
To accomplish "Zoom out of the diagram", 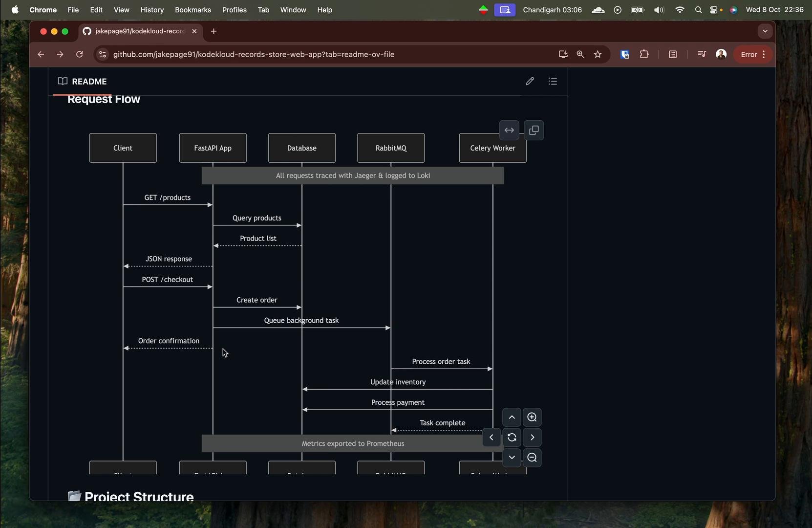I will pyautogui.click(x=532, y=458).
